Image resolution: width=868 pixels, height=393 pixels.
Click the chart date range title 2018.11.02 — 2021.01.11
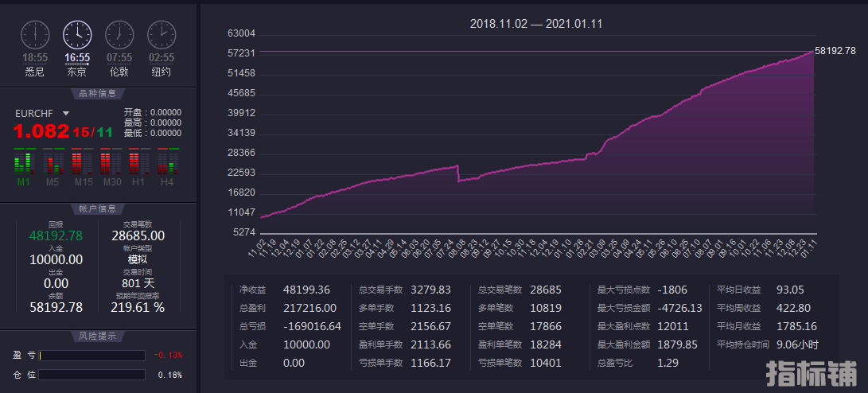click(x=536, y=24)
